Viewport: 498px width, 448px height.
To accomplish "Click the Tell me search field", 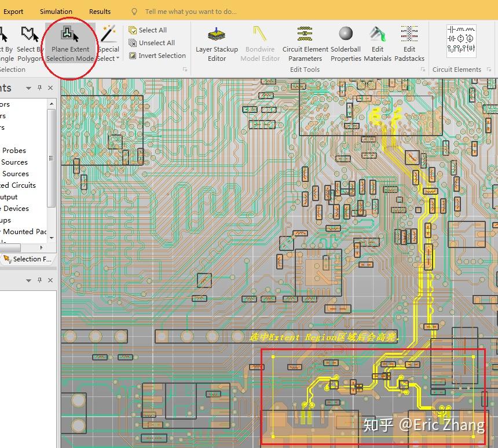I will point(191,12).
